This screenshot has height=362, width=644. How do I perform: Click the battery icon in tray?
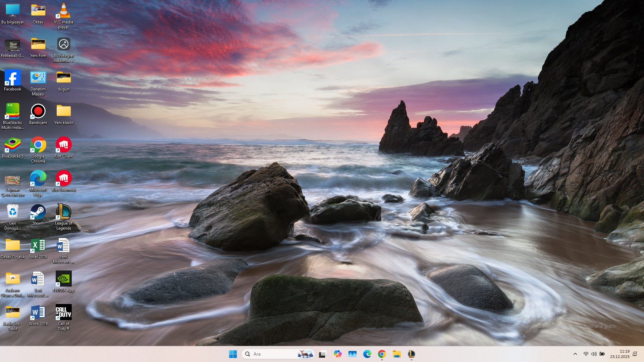point(602,354)
